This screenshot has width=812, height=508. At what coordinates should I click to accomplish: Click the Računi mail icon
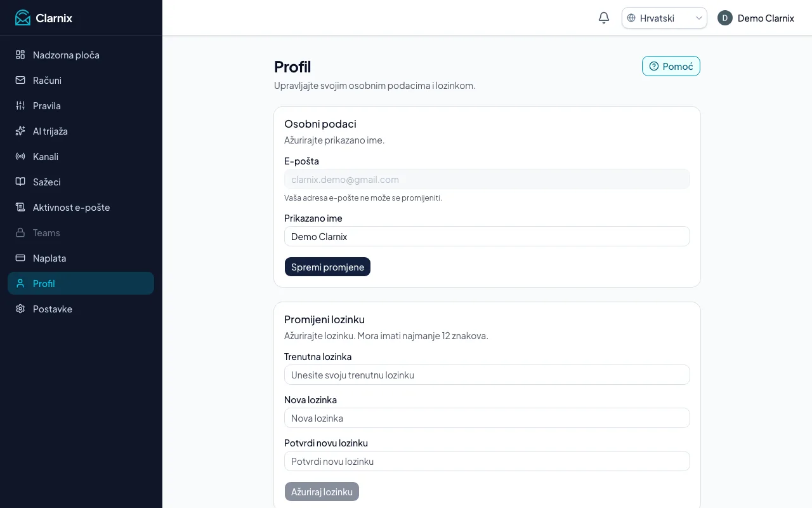pos(20,80)
